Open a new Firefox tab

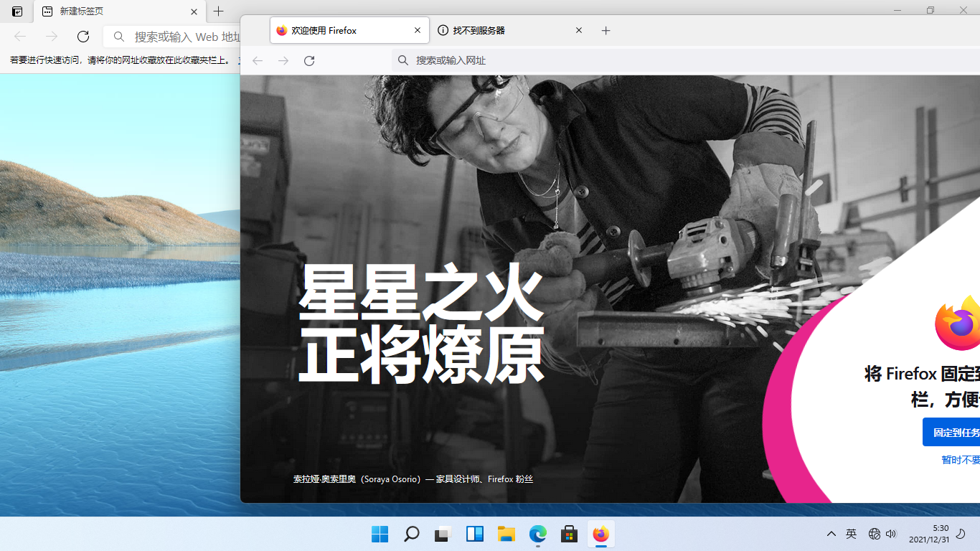click(606, 31)
